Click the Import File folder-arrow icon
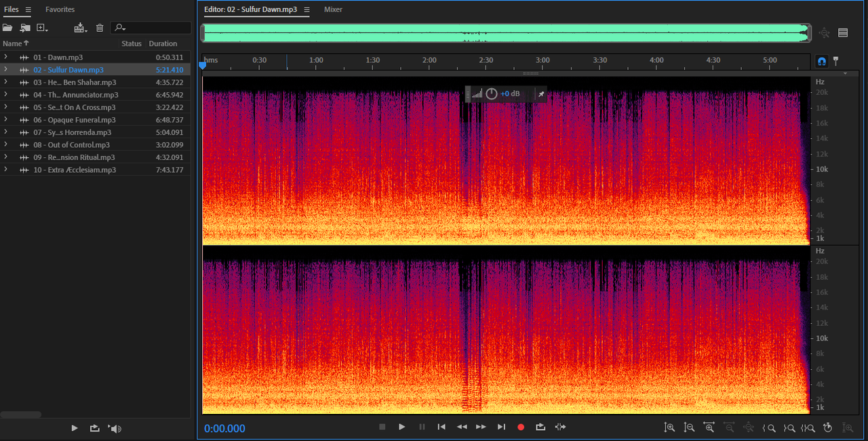The height and width of the screenshot is (441, 868). pos(25,28)
